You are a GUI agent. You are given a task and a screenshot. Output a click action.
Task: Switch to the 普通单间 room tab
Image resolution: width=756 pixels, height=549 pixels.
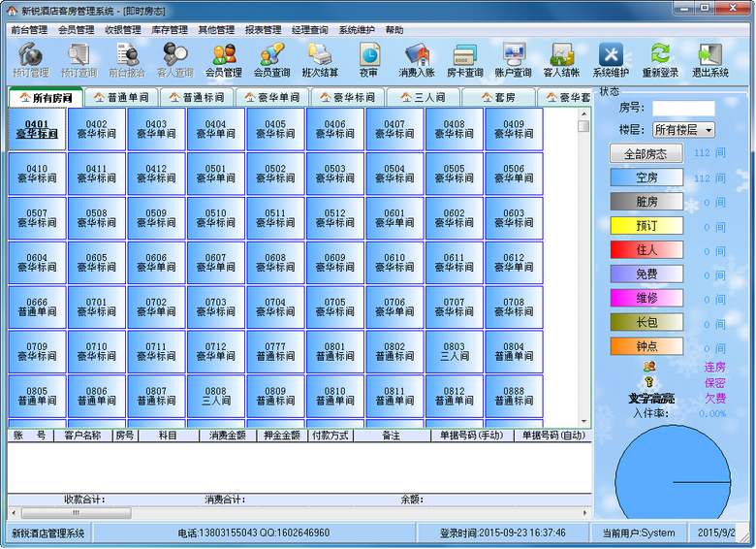tap(121, 98)
